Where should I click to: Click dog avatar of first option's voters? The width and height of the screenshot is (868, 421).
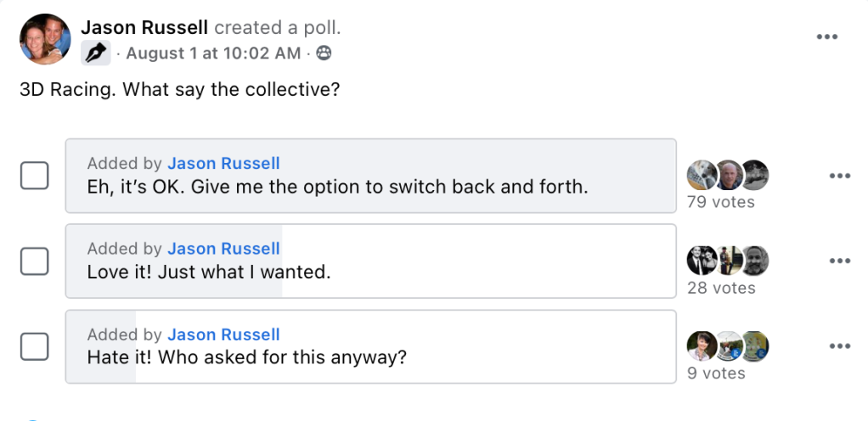tap(702, 176)
